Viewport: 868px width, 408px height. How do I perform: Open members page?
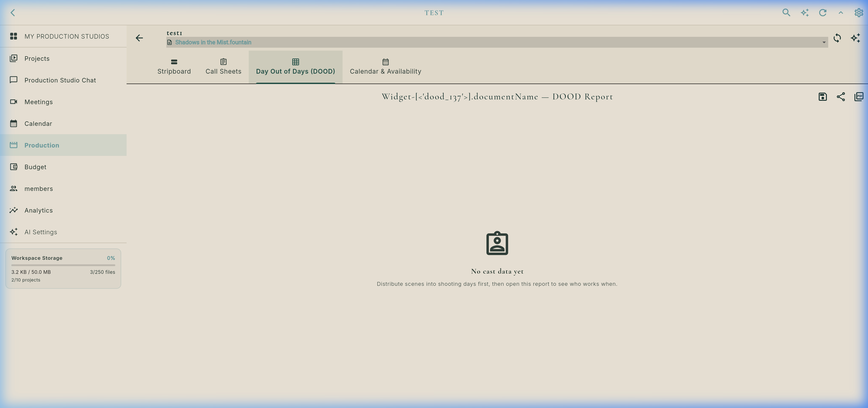pos(63,188)
